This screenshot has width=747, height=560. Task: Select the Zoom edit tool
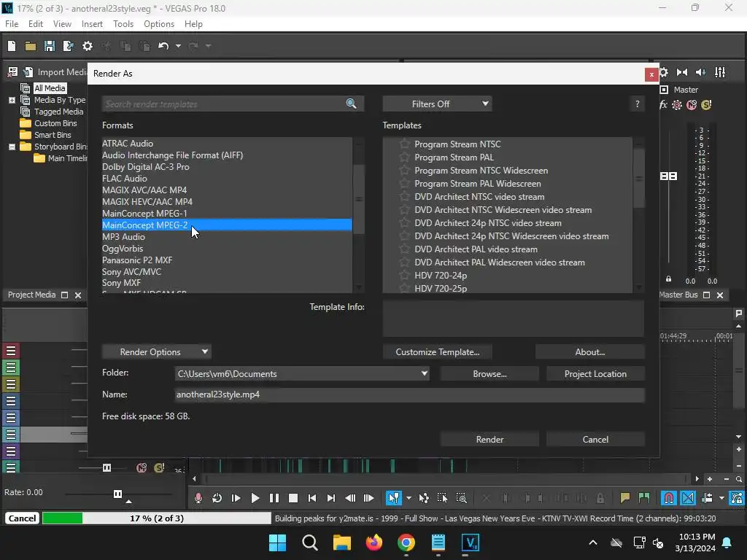461,498
